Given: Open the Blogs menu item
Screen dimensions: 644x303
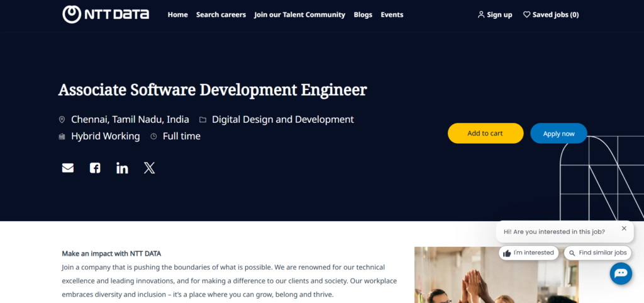Looking at the screenshot, I should click(x=363, y=14).
